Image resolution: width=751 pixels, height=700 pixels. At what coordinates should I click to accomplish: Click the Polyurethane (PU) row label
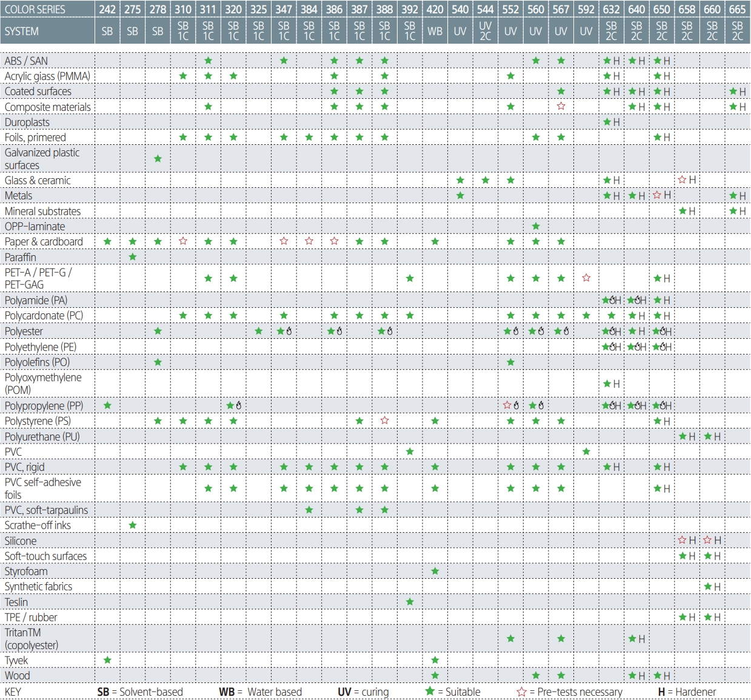(42, 436)
